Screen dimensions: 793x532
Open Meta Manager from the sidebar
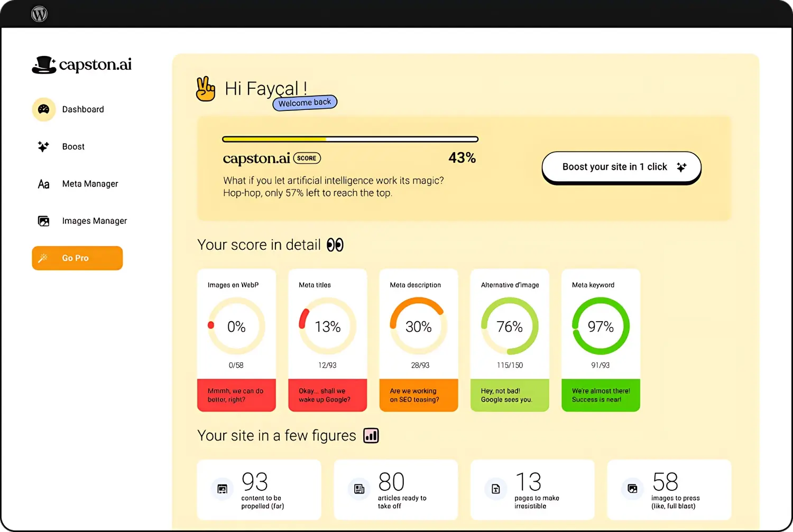(x=90, y=184)
